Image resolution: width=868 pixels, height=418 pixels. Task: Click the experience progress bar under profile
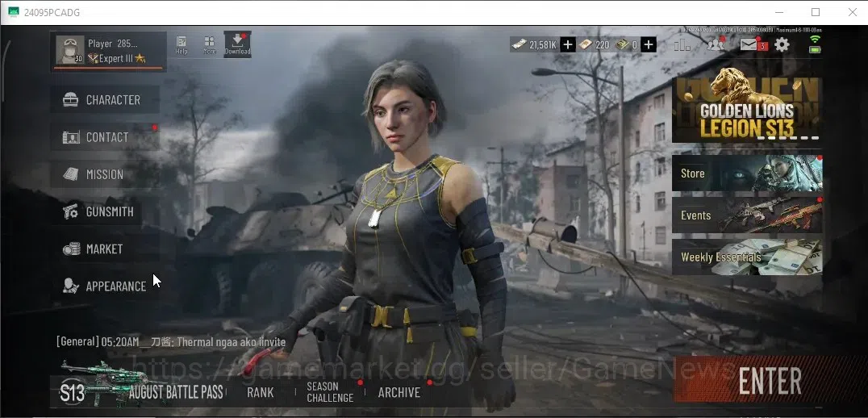pos(108,69)
